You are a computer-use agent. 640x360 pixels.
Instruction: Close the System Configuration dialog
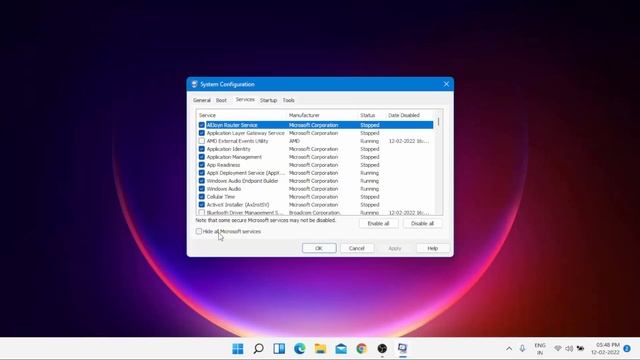pyautogui.click(x=446, y=84)
